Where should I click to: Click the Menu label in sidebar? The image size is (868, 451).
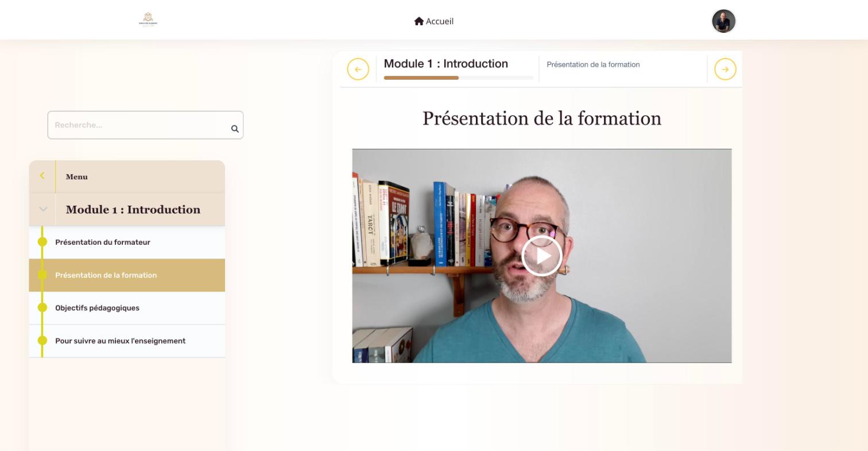point(77,177)
